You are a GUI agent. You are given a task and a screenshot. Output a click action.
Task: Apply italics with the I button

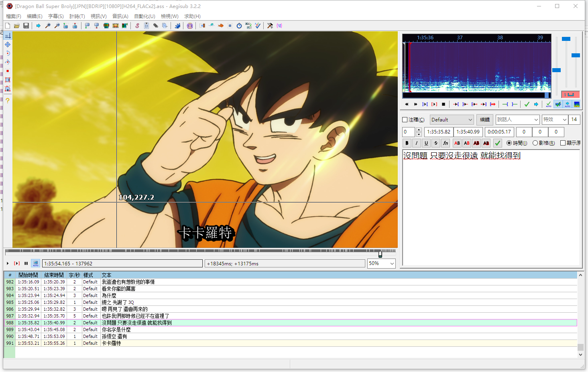click(x=417, y=143)
